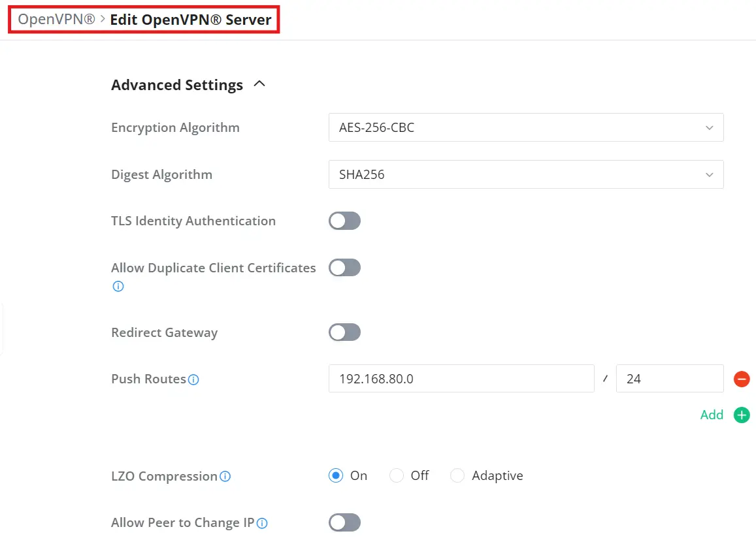Turn on Redirect Gateway switch

(345, 332)
